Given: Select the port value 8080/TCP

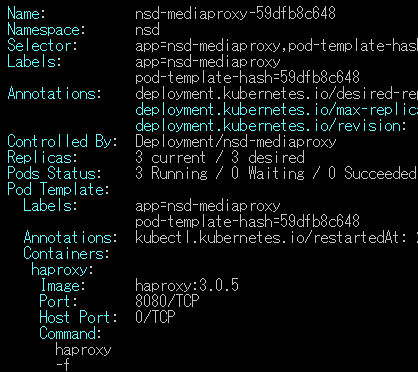Looking at the screenshot, I should (167, 302).
